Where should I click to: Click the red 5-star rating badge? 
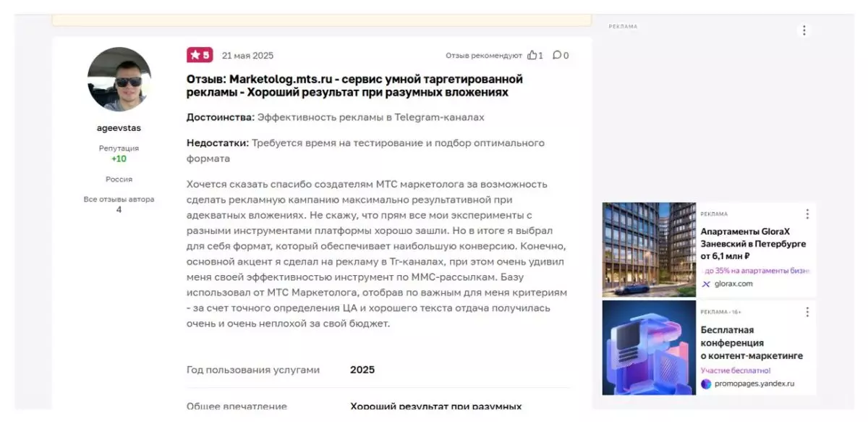click(x=200, y=55)
